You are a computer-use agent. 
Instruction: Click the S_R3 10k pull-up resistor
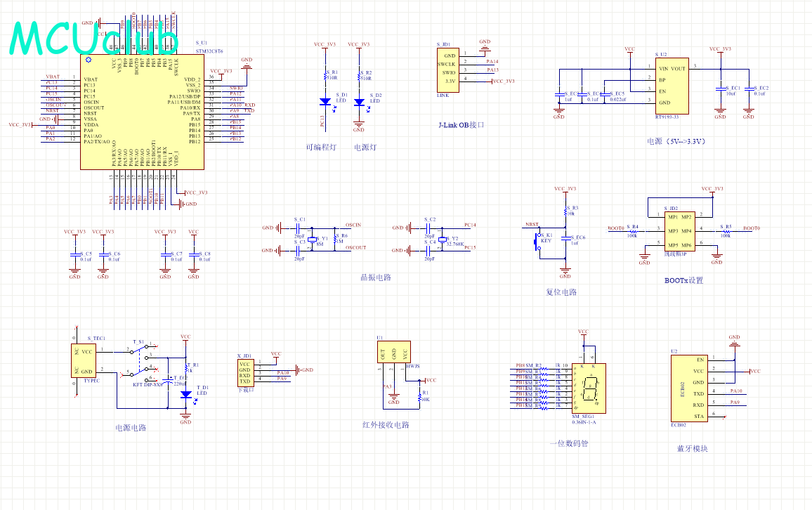tap(565, 211)
